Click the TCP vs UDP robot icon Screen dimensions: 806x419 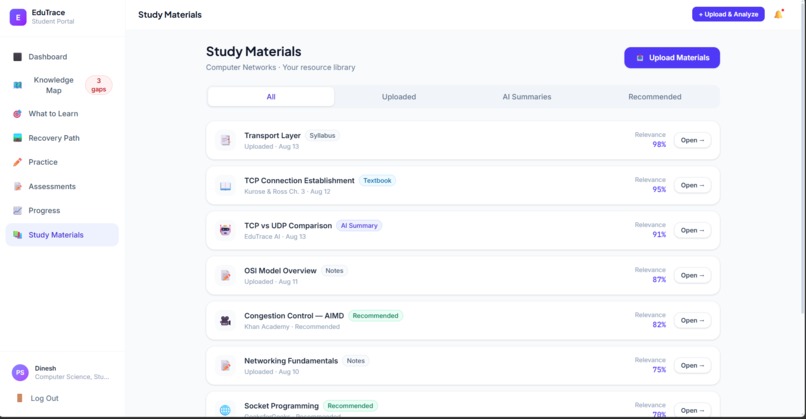pyautogui.click(x=225, y=230)
